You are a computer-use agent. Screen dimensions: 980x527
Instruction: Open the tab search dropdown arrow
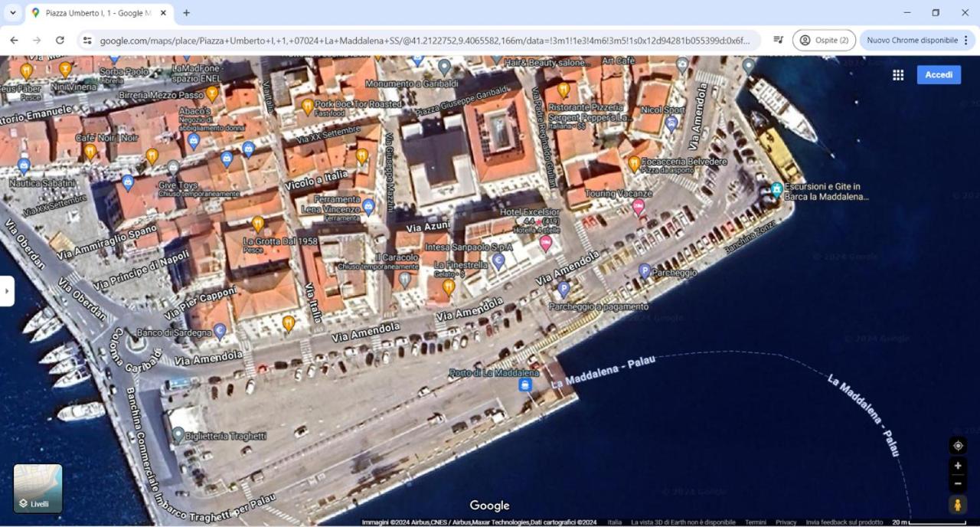pos(12,13)
